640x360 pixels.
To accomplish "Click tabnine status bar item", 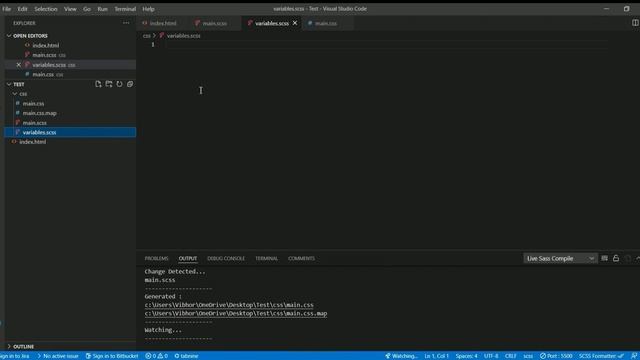I will pyautogui.click(x=186, y=356).
